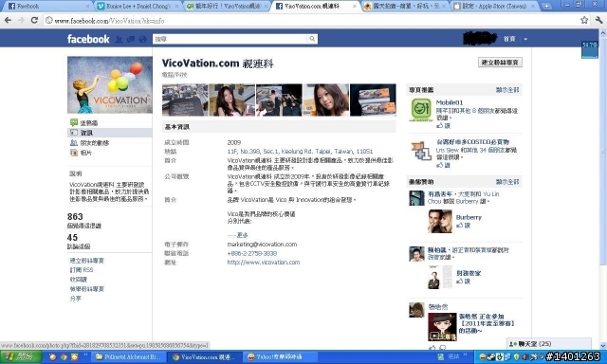The width and height of the screenshot is (607, 364).
Task: Click the Burberry ad image
Action: (x=440, y=221)
